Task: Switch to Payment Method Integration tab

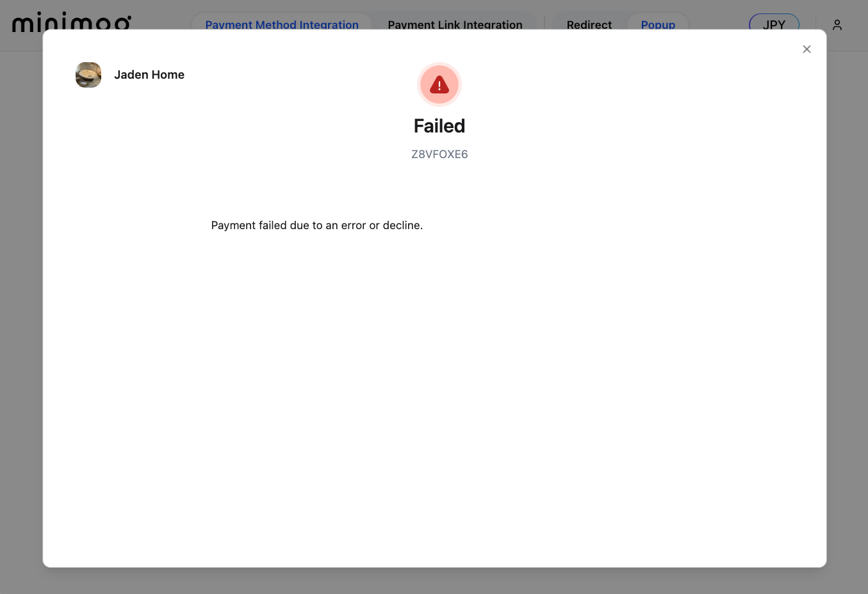Action: (282, 24)
